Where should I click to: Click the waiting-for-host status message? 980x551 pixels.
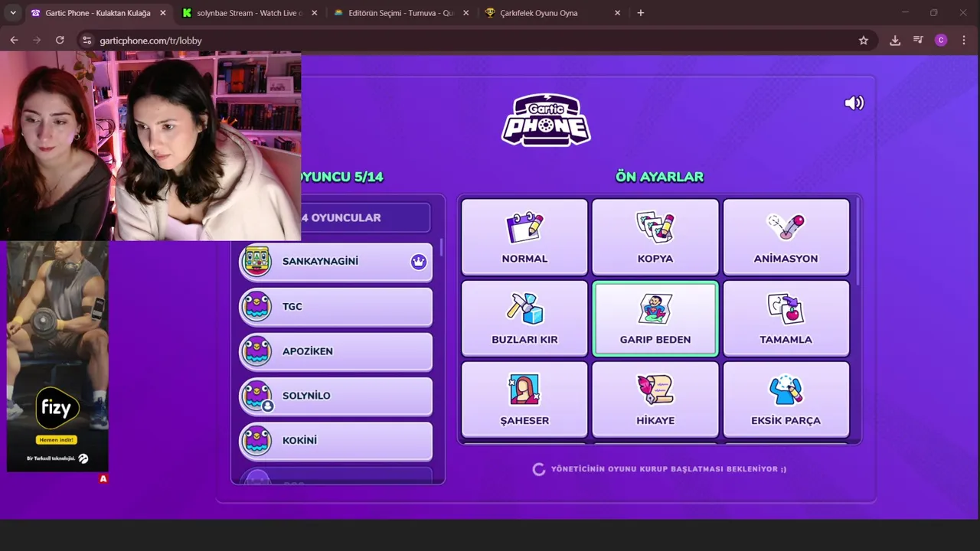659,469
